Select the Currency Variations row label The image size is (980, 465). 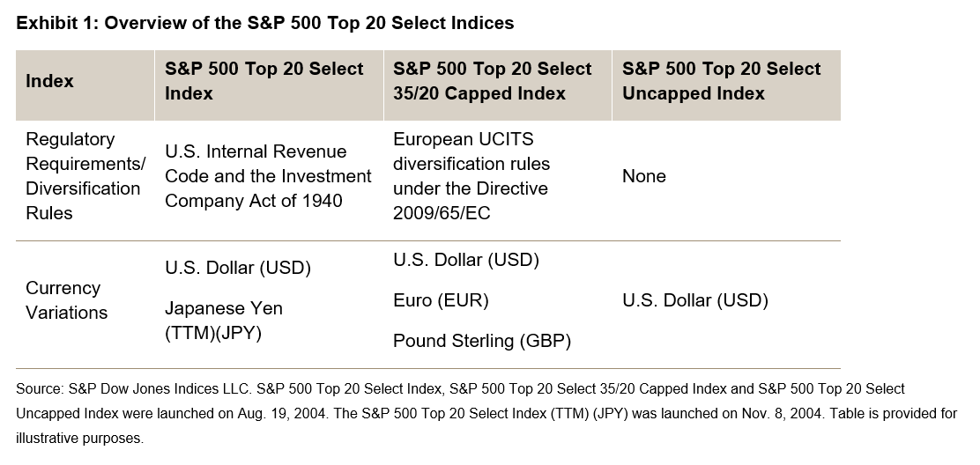coord(66,300)
